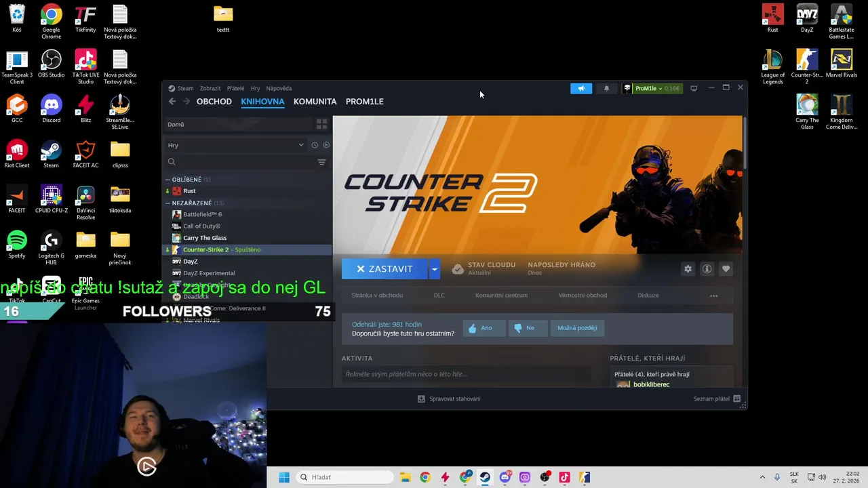The height and width of the screenshot is (488, 868).
Task: Go forward with Steam forward arrow
Action: pos(186,102)
